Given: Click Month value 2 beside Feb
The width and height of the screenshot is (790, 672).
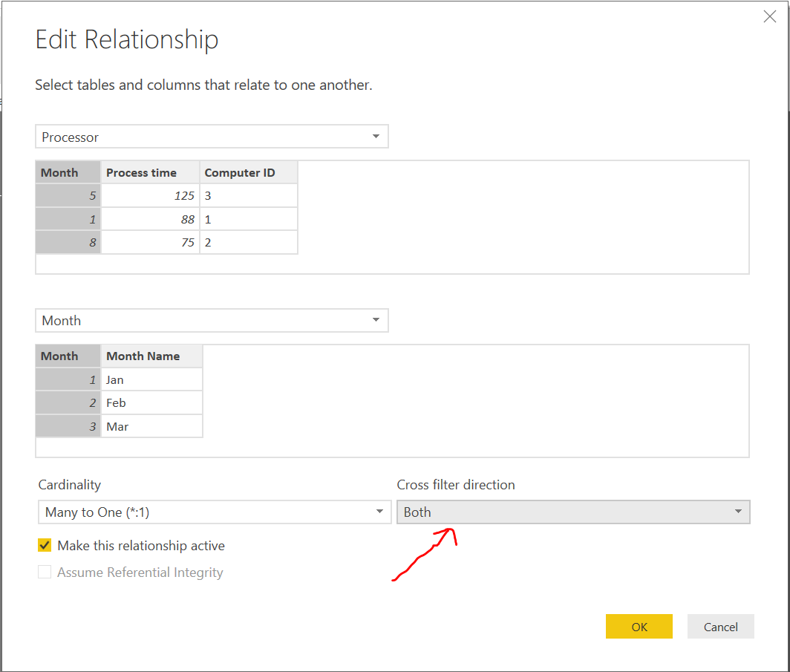Looking at the screenshot, I should click(x=68, y=403).
